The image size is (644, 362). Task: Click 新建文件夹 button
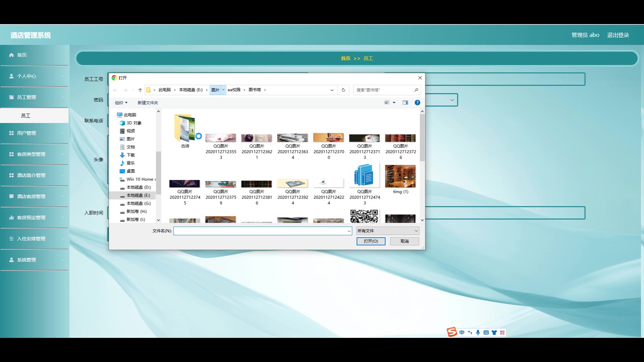click(148, 103)
